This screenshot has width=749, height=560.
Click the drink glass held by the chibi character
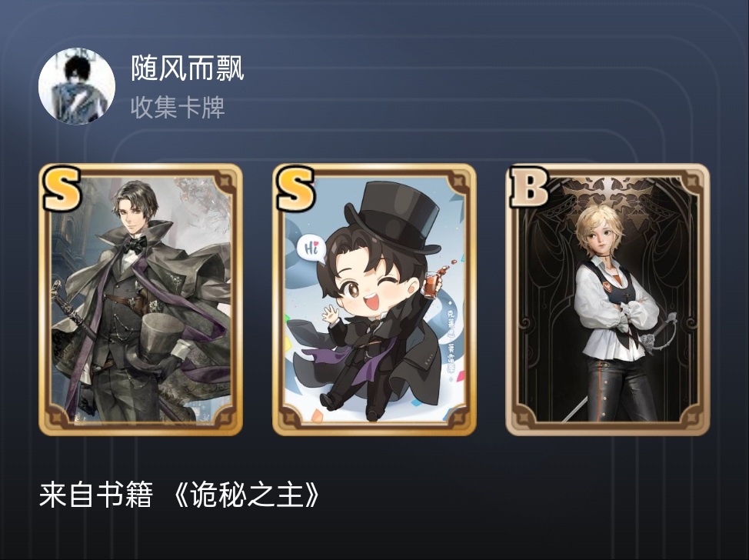pos(432,284)
